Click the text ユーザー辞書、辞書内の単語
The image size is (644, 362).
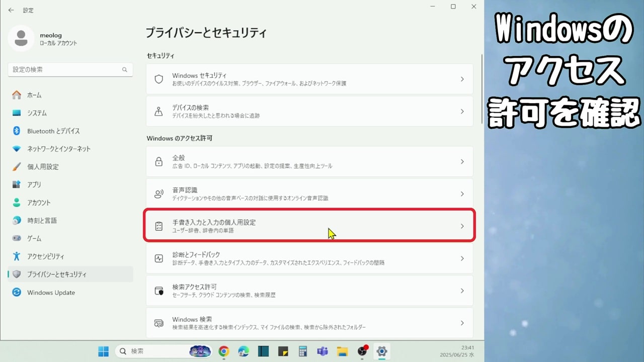point(203,231)
